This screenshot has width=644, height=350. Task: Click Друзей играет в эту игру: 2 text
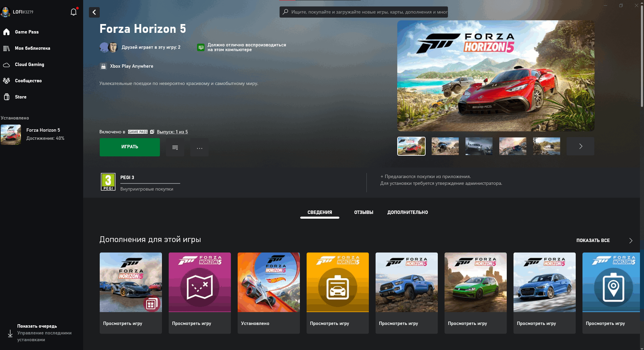[151, 47]
